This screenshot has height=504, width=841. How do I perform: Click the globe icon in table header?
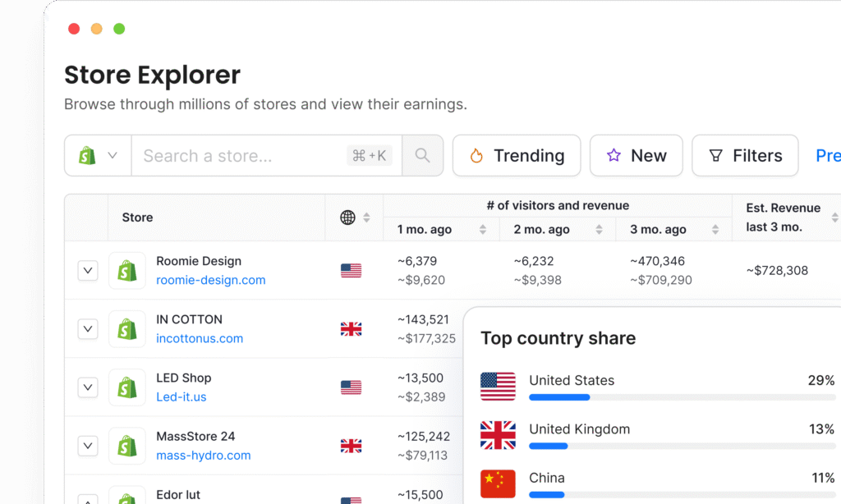tap(348, 218)
